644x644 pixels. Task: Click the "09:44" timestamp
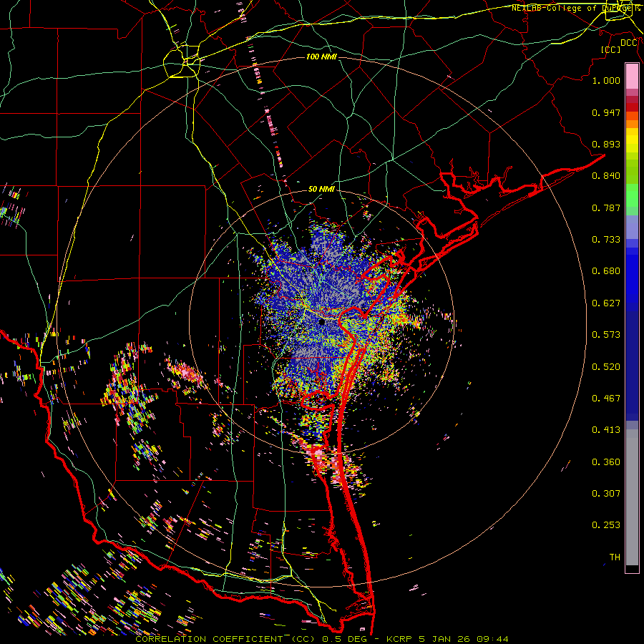[x=492, y=639]
